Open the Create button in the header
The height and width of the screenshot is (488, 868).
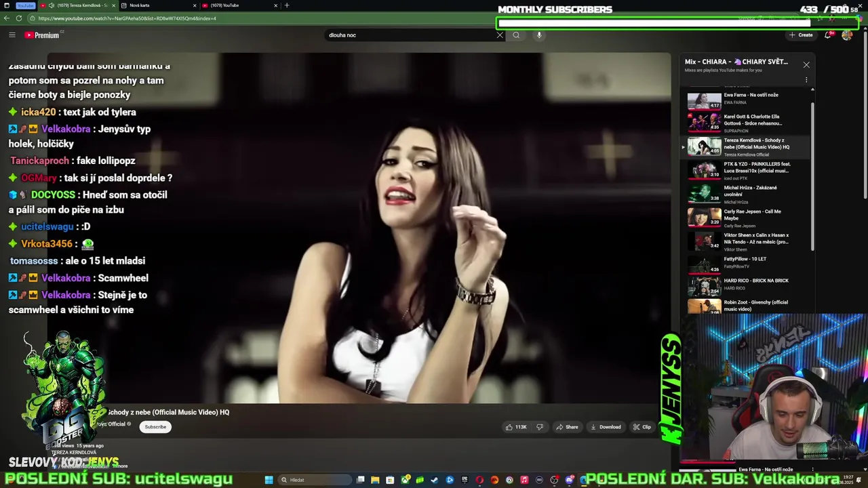(x=801, y=35)
